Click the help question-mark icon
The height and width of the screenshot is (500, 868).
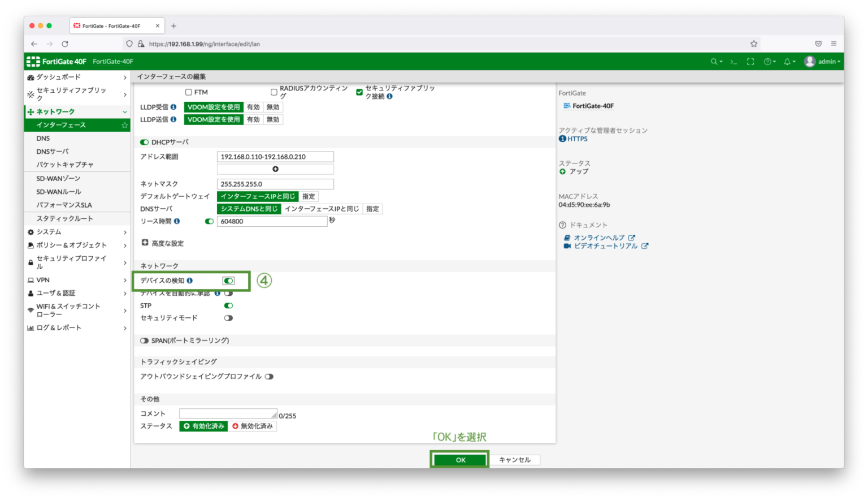coord(768,61)
